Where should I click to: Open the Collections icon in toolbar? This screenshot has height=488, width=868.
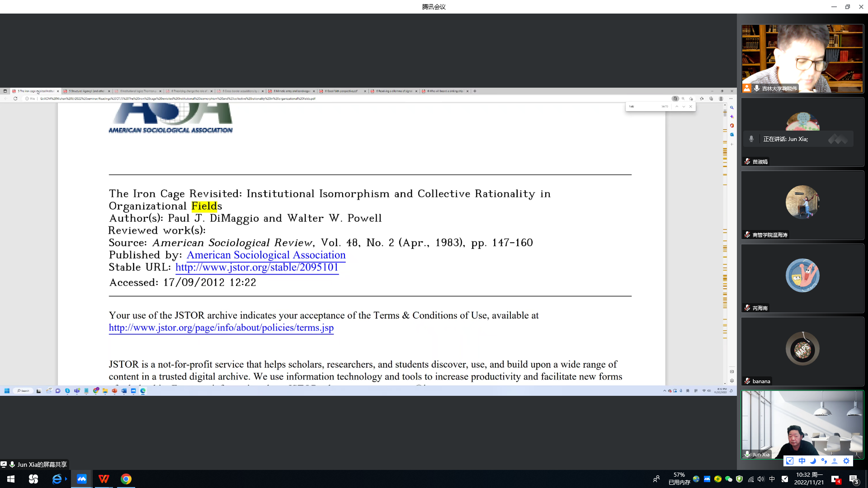pos(711,99)
